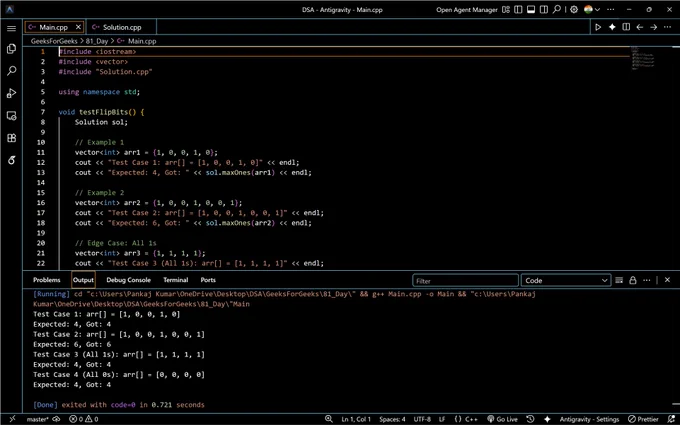Click the Ln 1, Col 1 position indicator
The width and height of the screenshot is (680, 425).
coord(356,419)
